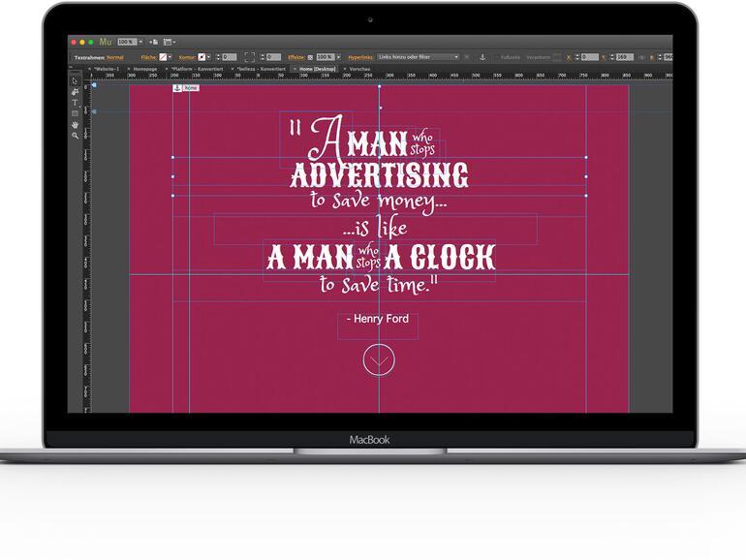Click the zoom percentage field
The image size is (746, 560).
pos(127,42)
